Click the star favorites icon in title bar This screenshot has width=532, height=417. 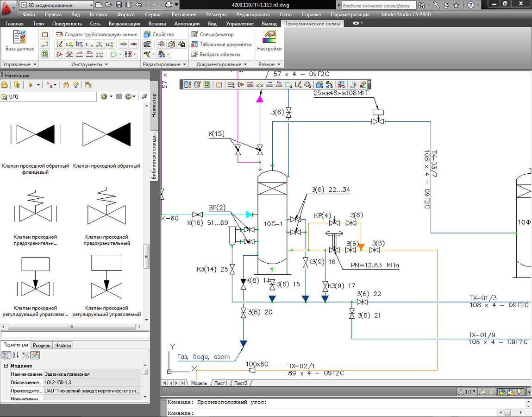457,5
